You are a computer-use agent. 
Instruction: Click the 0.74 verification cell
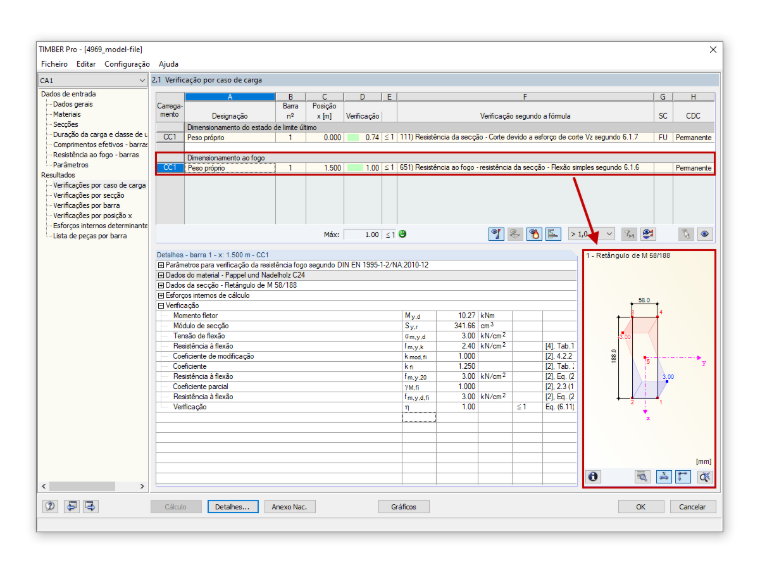click(x=363, y=138)
